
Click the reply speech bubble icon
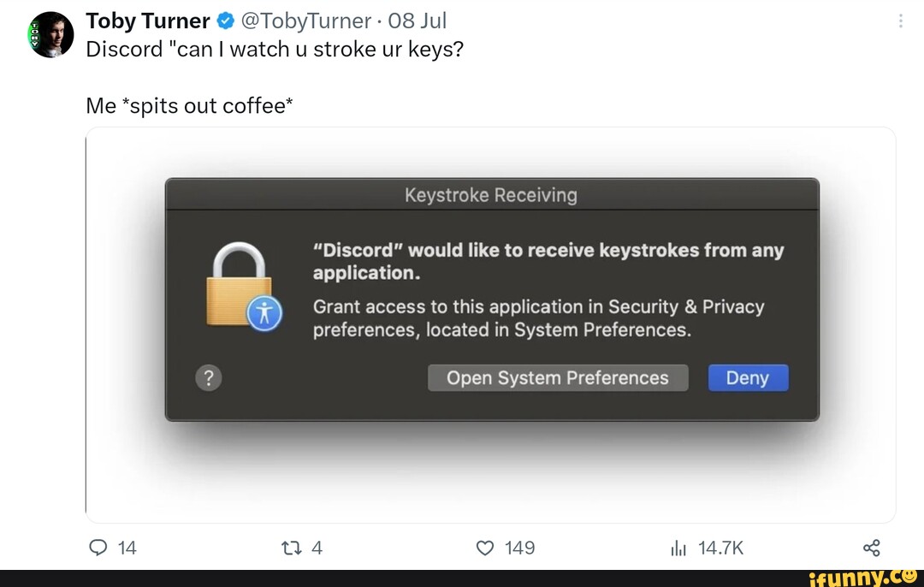point(98,548)
